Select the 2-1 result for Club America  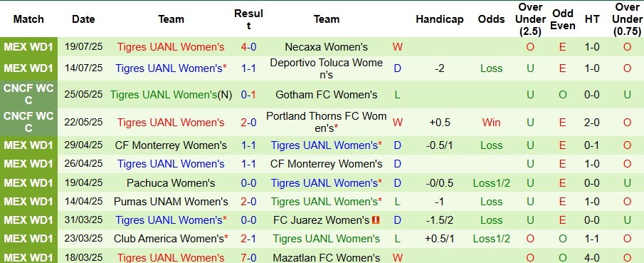(248, 239)
